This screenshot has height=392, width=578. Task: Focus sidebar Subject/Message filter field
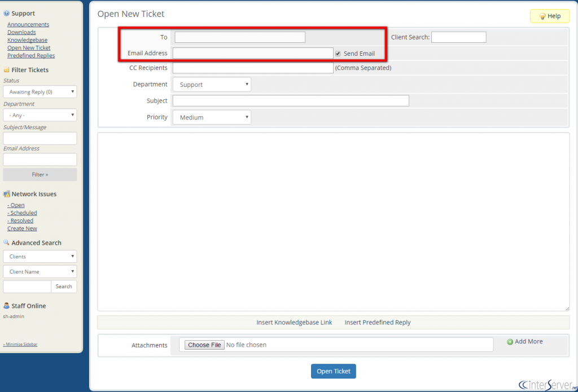coord(40,139)
